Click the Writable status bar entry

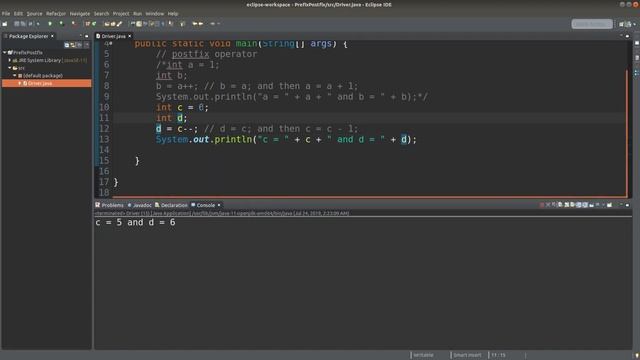[x=423, y=355]
